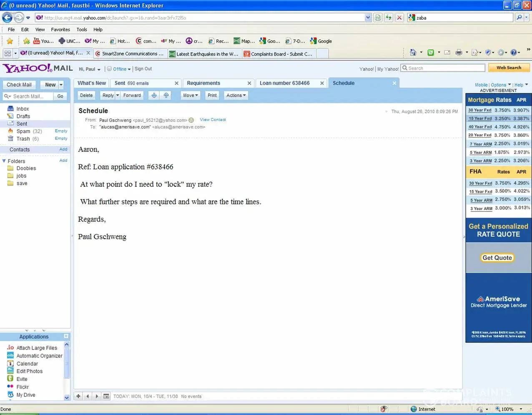Open the Tools menu

point(82,30)
